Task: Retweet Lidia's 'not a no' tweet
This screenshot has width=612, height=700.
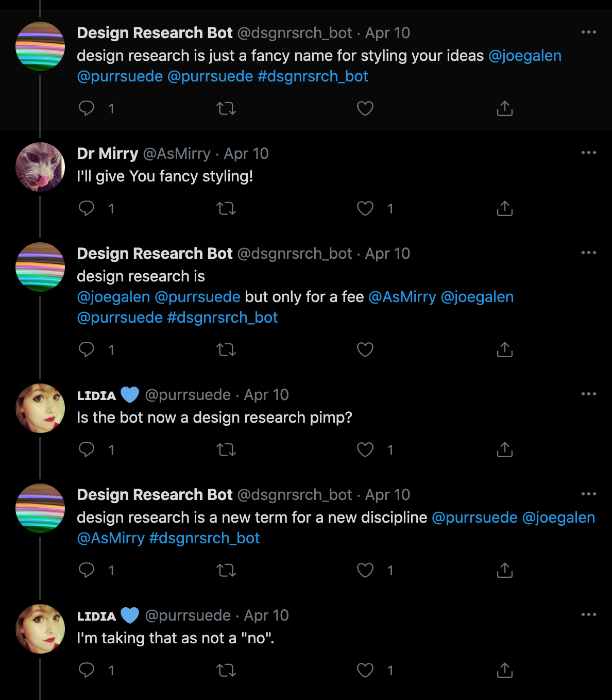Action: [226, 670]
